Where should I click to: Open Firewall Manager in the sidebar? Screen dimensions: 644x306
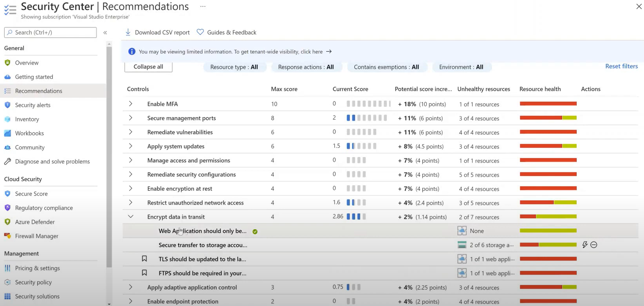pyautogui.click(x=36, y=236)
